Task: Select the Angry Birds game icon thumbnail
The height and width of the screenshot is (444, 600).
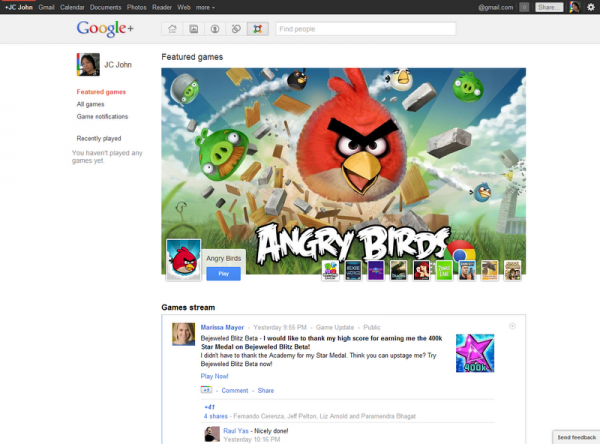Action: (184, 260)
